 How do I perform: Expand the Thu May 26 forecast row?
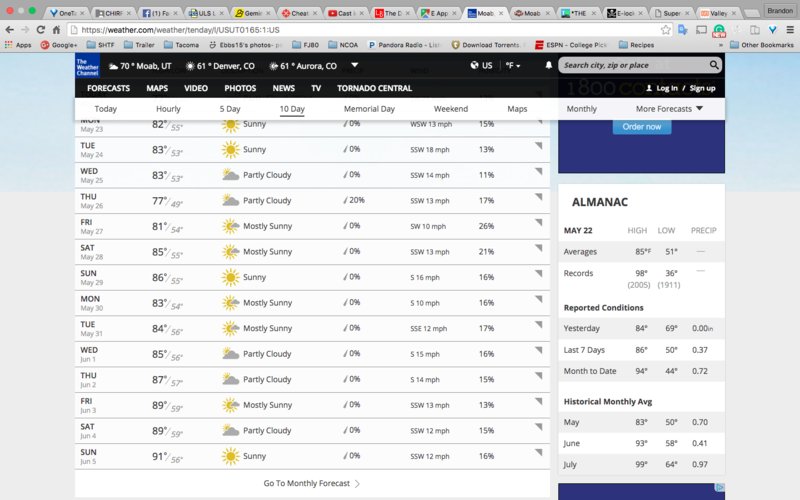[538, 197]
